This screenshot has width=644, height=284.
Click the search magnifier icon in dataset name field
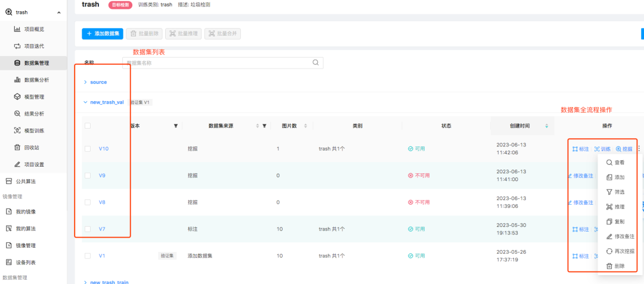pos(315,63)
